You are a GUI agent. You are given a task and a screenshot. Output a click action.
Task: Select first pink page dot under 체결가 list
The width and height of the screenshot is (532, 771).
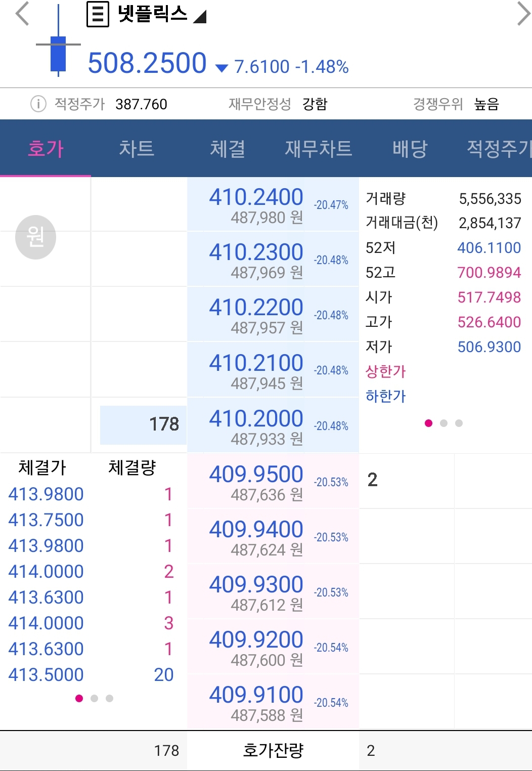[79, 698]
